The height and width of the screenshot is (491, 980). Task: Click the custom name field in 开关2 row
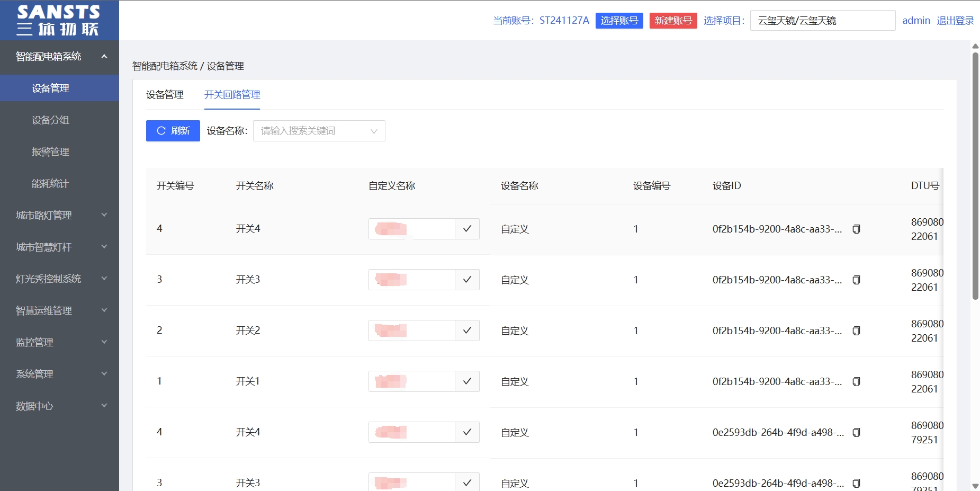point(412,331)
